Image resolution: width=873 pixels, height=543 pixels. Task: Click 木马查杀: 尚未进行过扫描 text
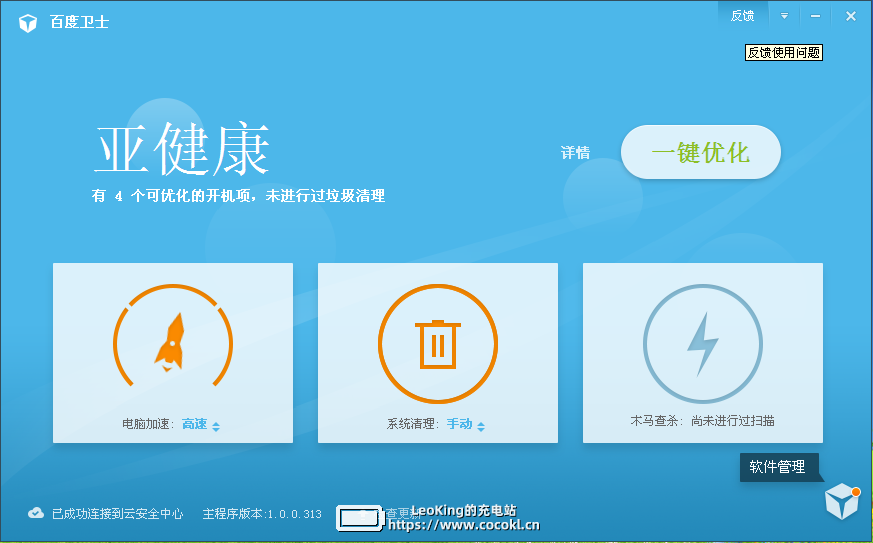point(702,420)
